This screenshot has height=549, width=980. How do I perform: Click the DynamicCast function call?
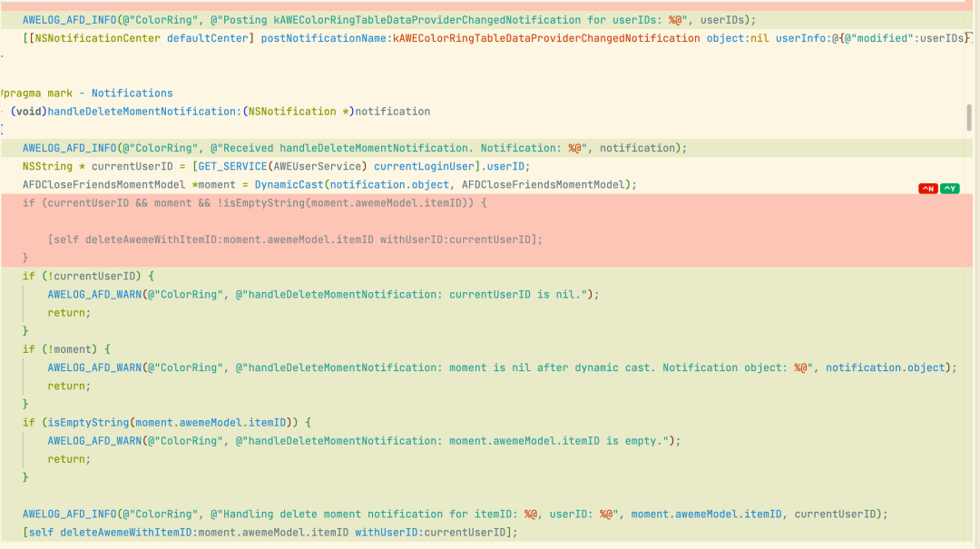289,184
